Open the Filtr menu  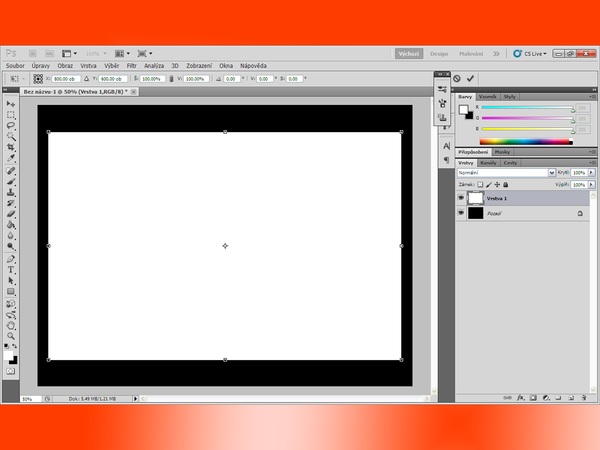(x=131, y=65)
